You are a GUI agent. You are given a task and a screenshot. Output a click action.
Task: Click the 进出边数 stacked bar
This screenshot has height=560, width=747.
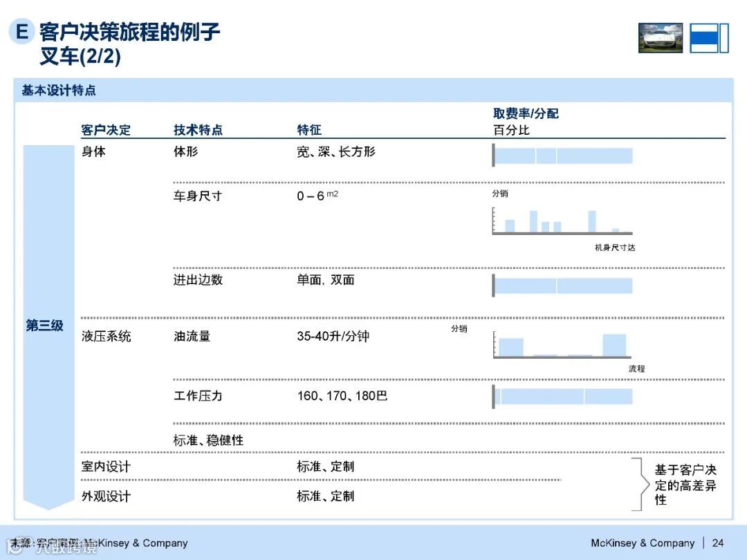(x=562, y=286)
